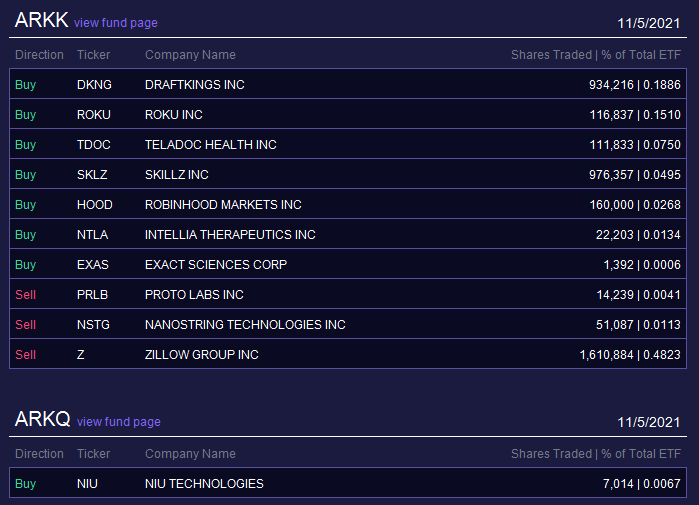The width and height of the screenshot is (699, 505).
Task: Click the NIU ticker in ARKQ table
Action: coord(87,484)
